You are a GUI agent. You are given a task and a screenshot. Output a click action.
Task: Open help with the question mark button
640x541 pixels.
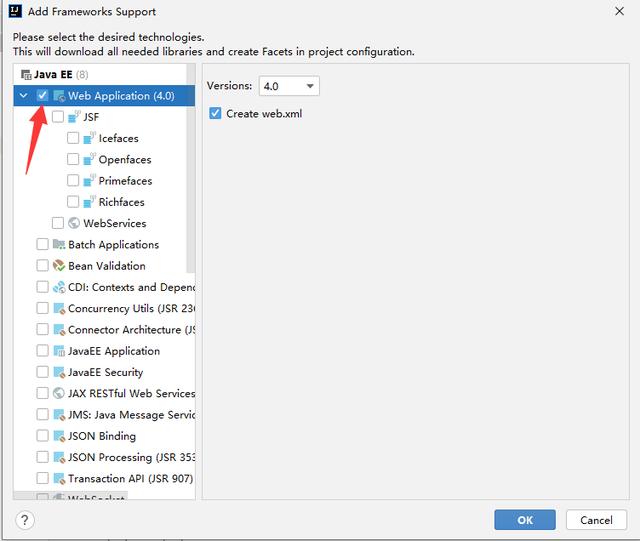click(x=24, y=520)
